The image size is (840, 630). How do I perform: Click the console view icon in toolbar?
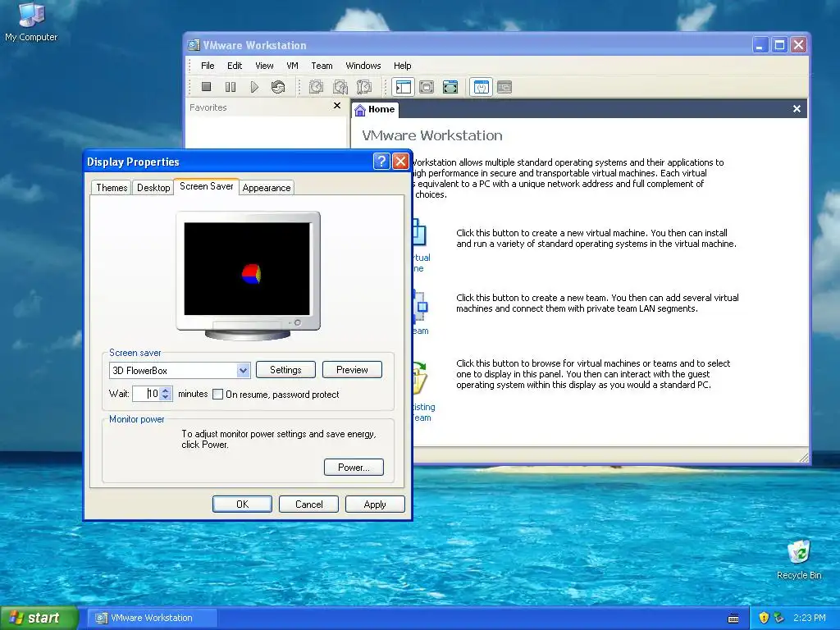[x=504, y=86]
